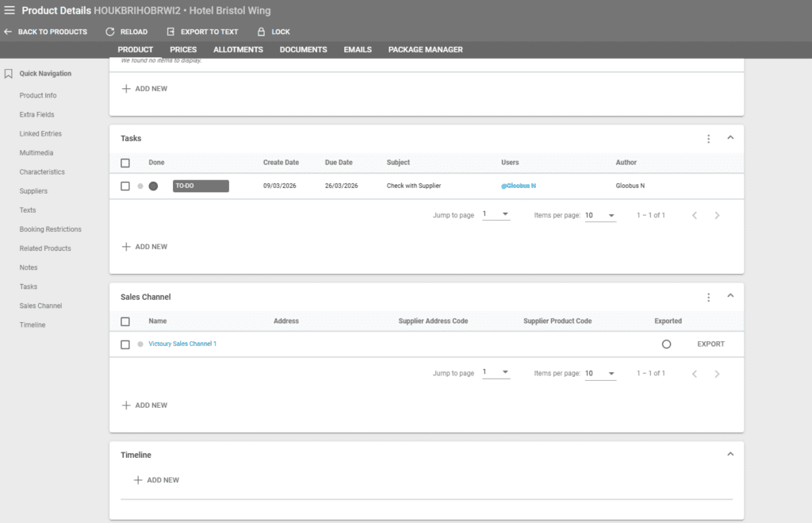The height and width of the screenshot is (523, 812).
Task: Open Sales Channel three-dot options menu
Action: [708, 298]
